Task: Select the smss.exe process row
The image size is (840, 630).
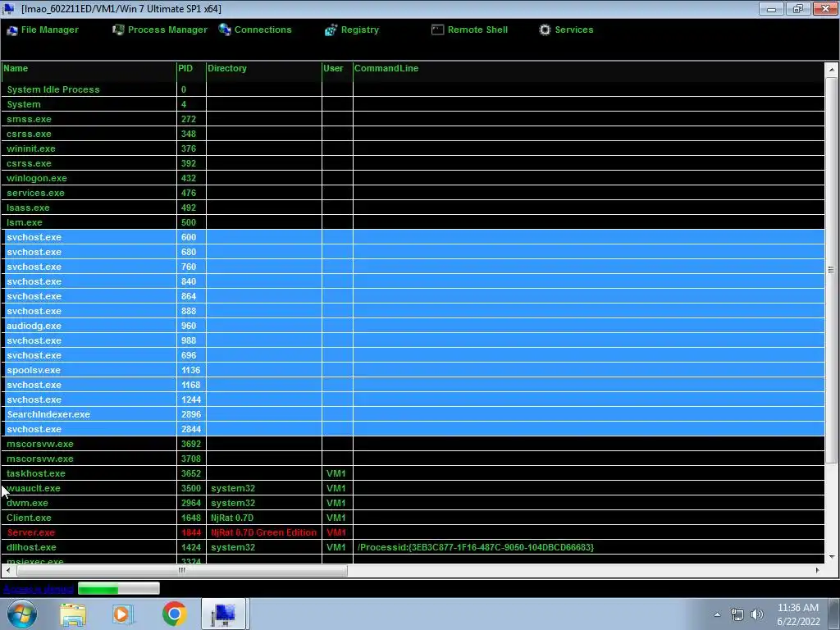Action: 413,119
